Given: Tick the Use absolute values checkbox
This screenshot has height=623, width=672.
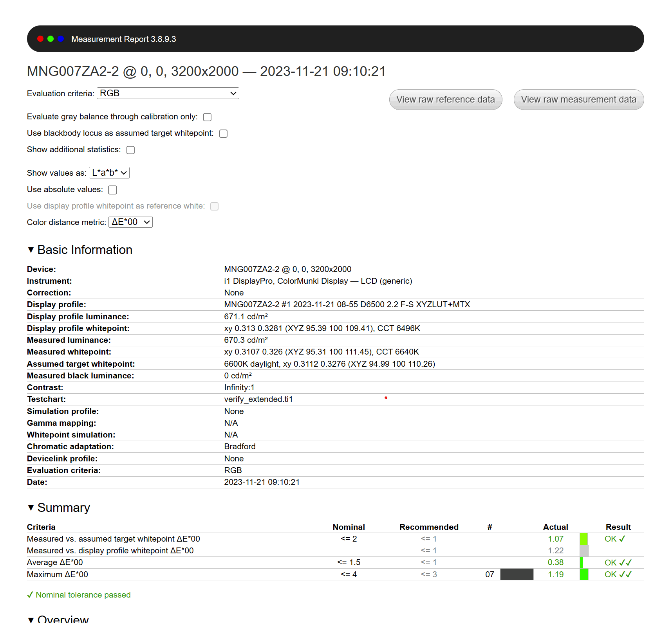Looking at the screenshot, I should pos(113,190).
